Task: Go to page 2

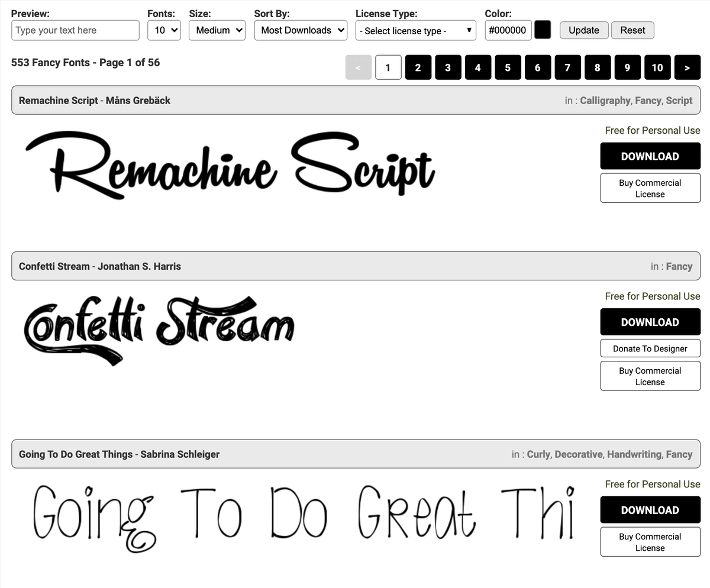Action: pos(418,67)
